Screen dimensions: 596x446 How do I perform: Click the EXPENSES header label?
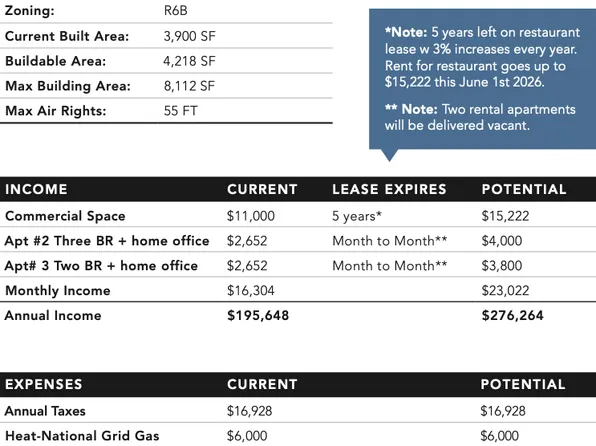tap(43, 384)
